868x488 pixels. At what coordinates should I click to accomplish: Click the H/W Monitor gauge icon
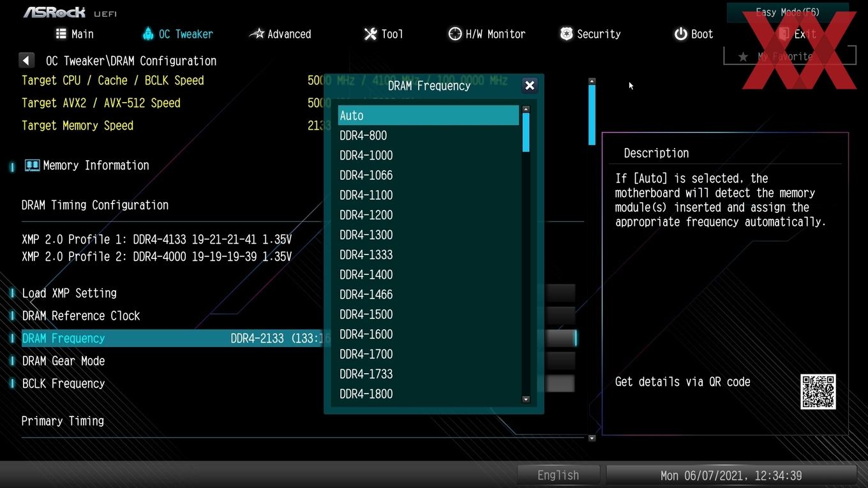click(x=455, y=34)
